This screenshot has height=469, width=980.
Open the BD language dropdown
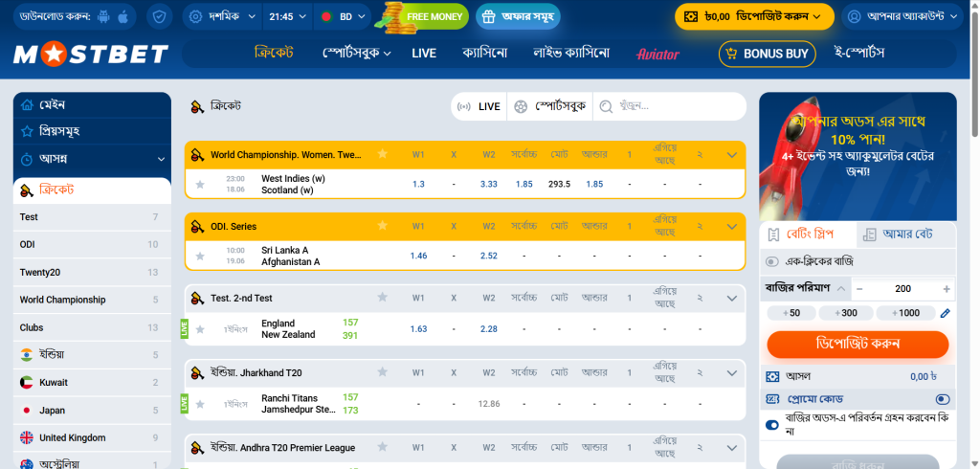(342, 17)
